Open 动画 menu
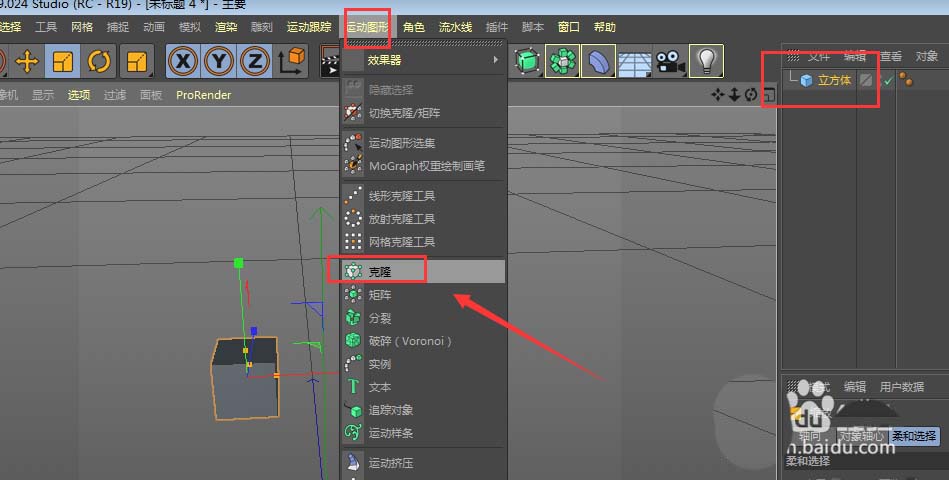Screen dimensions: 949x480 (154, 27)
